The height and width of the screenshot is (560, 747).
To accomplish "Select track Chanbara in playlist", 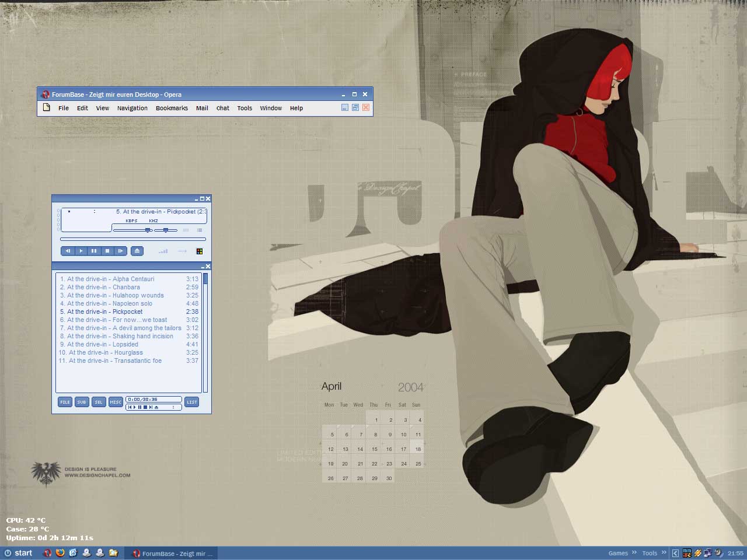I will [129, 287].
